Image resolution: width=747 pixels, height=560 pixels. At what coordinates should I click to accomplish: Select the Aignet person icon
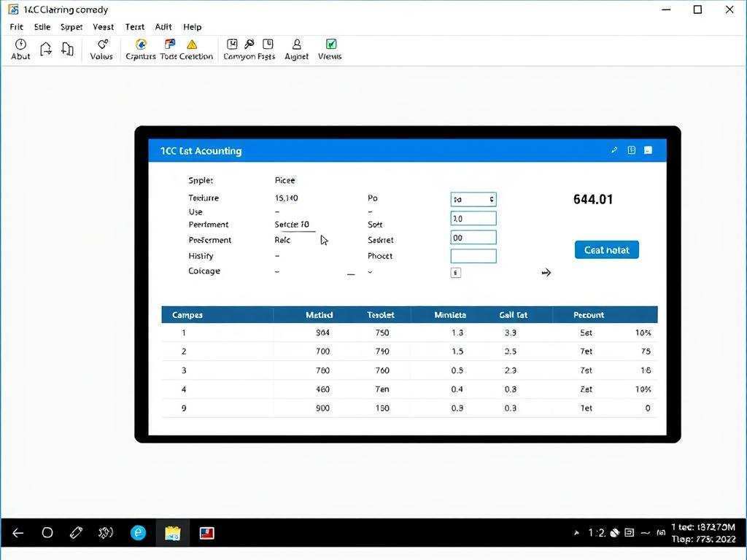[x=296, y=45]
